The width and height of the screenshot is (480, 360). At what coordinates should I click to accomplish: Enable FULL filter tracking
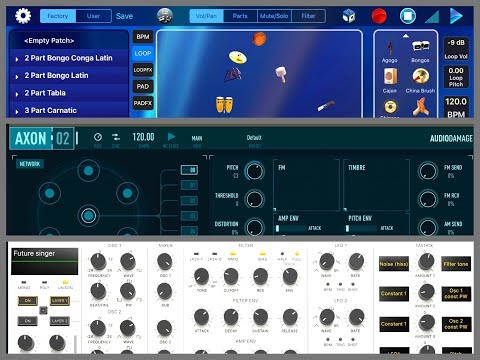click(x=296, y=254)
